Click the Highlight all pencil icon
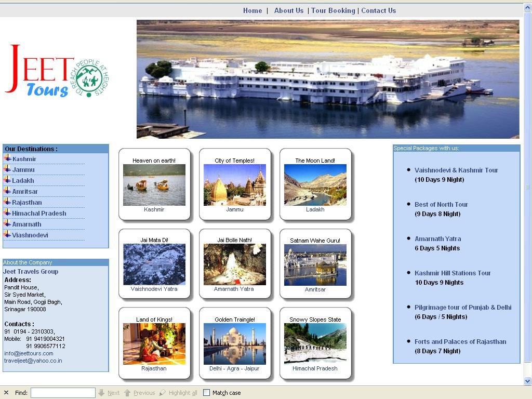 (x=163, y=393)
